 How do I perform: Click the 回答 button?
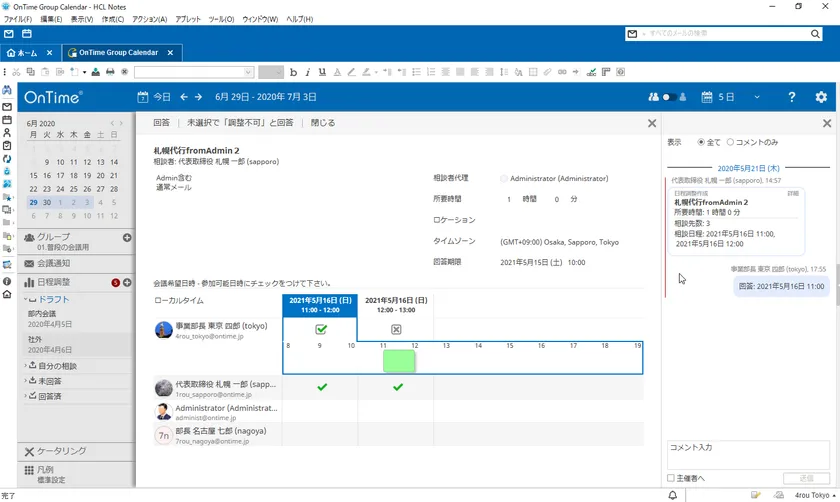click(161, 123)
